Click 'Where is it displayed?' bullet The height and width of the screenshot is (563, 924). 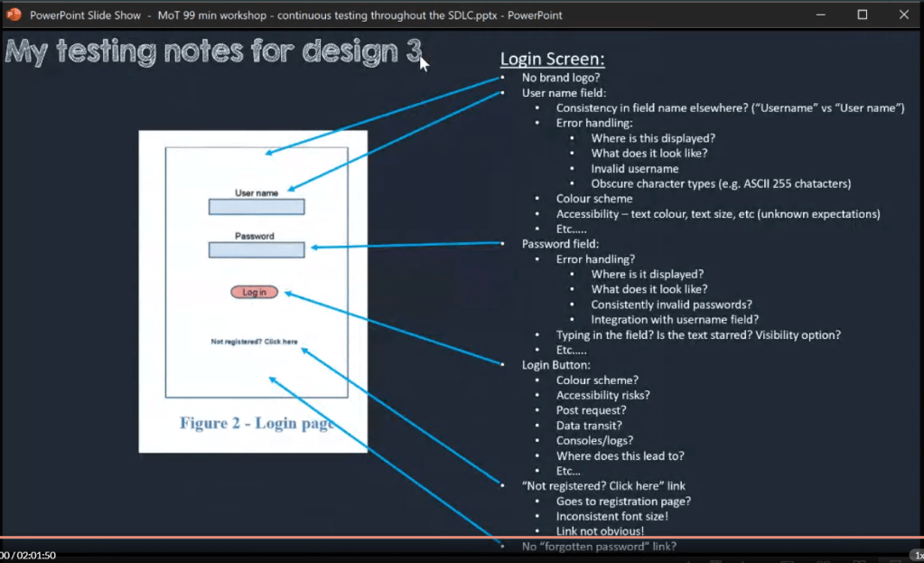pyautogui.click(x=647, y=274)
